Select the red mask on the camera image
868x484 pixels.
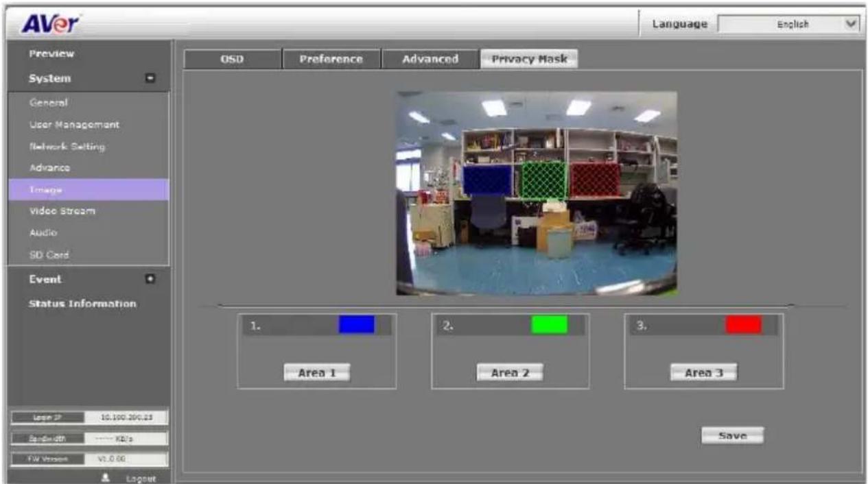click(x=595, y=180)
